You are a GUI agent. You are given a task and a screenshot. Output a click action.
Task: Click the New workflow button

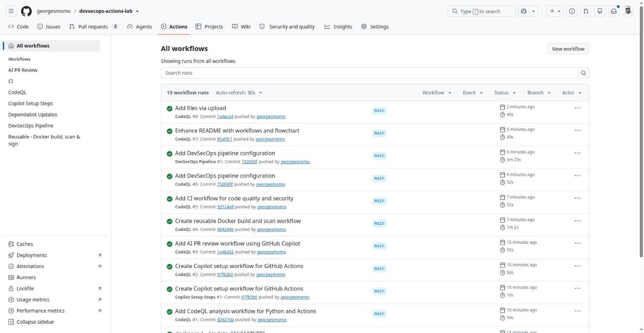pyautogui.click(x=568, y=49)
